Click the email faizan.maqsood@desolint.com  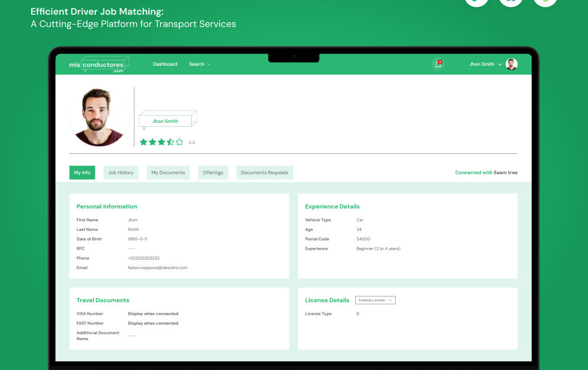coord(158,268)
